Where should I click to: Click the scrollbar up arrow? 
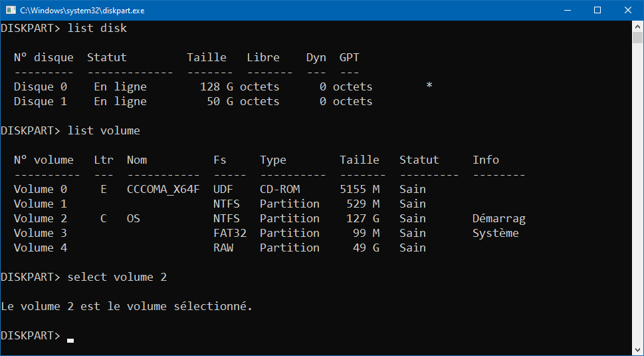click(x=637, y=27)
